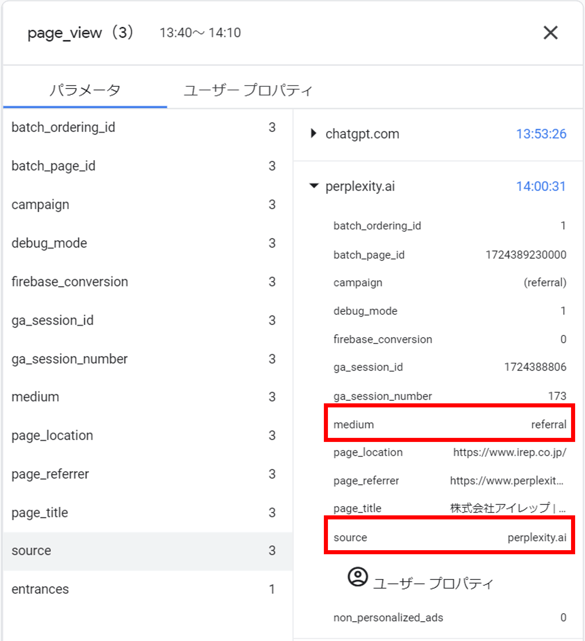Select the ga_session_id parameter in the left list
Image resolution: width=585 pixels, height=641 pixels.
147,320
